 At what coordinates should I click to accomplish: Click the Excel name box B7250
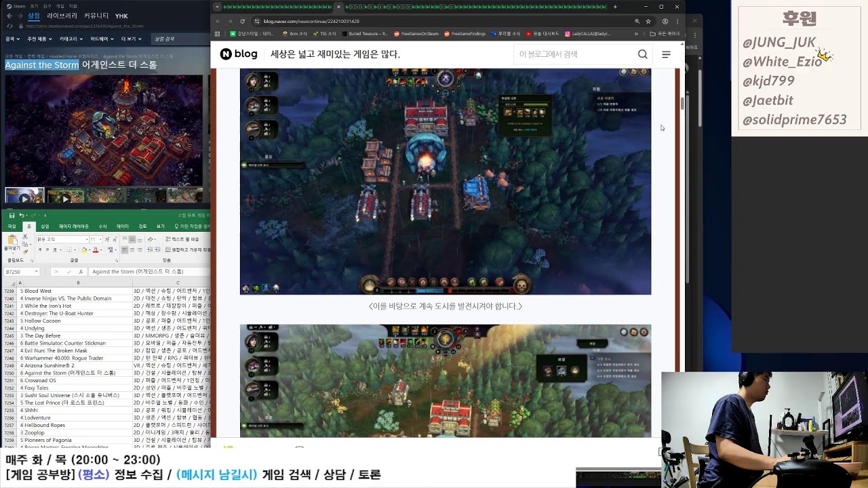(x=22, y=272)
